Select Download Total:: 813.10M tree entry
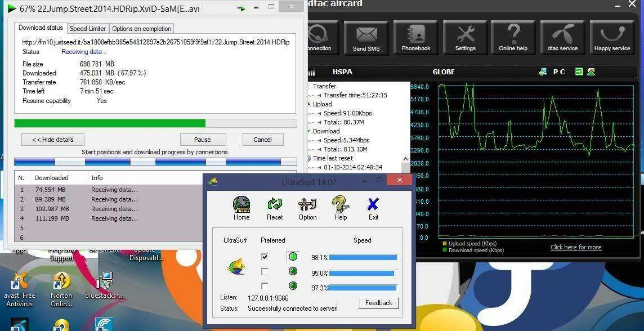 (346, 150)
